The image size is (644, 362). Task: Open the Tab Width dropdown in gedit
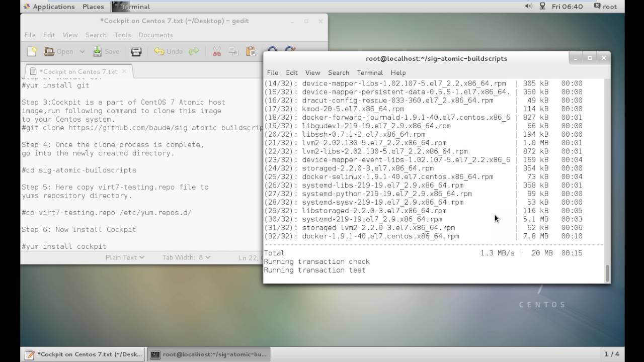pos(186,257)
